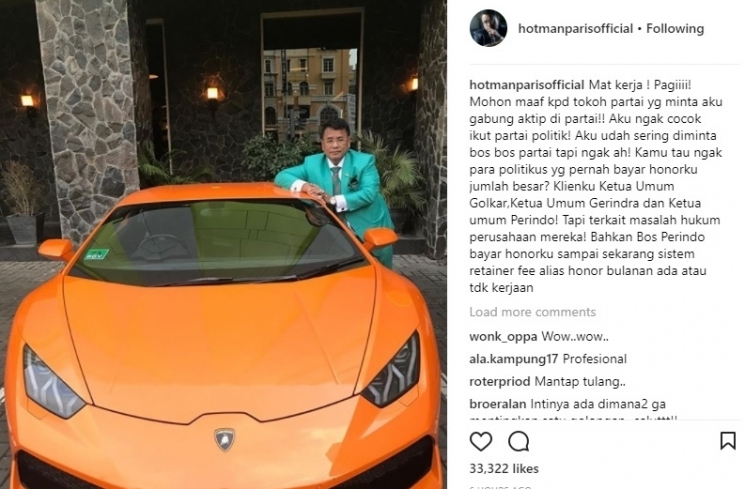Open the roterpriod commenter profile
The width and height of the screenshot is (745, 489).
[x=500, y=382]
